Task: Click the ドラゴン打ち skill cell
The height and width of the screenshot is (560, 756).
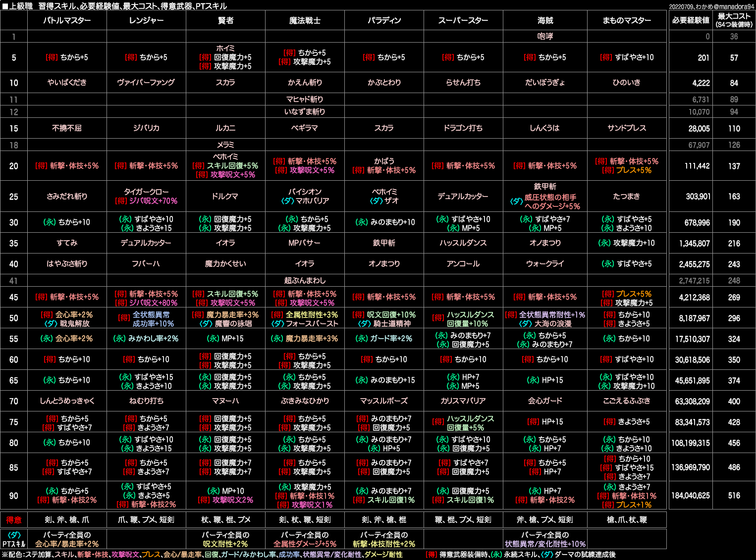Action: click(463, 128)
